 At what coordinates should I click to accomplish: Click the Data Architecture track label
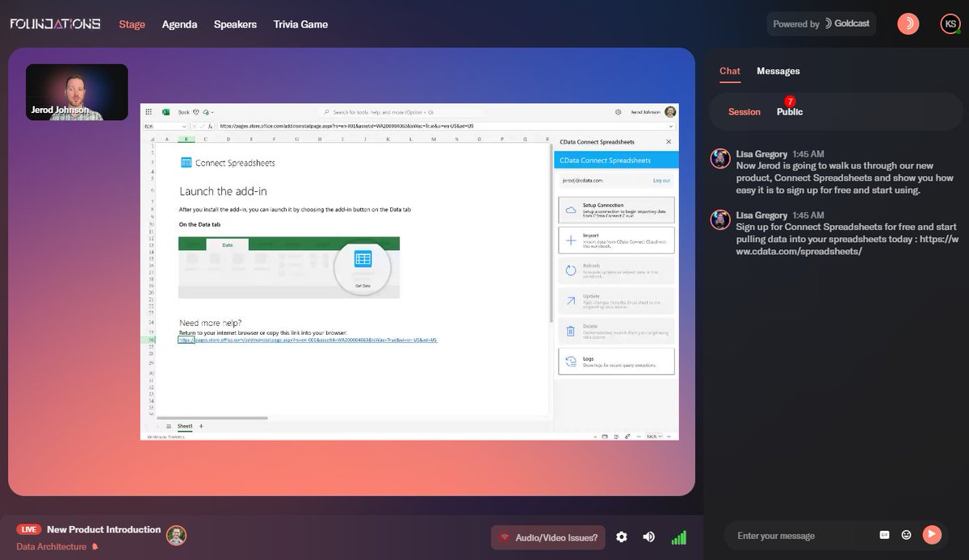pyautogui.click(x=52, y=547)
